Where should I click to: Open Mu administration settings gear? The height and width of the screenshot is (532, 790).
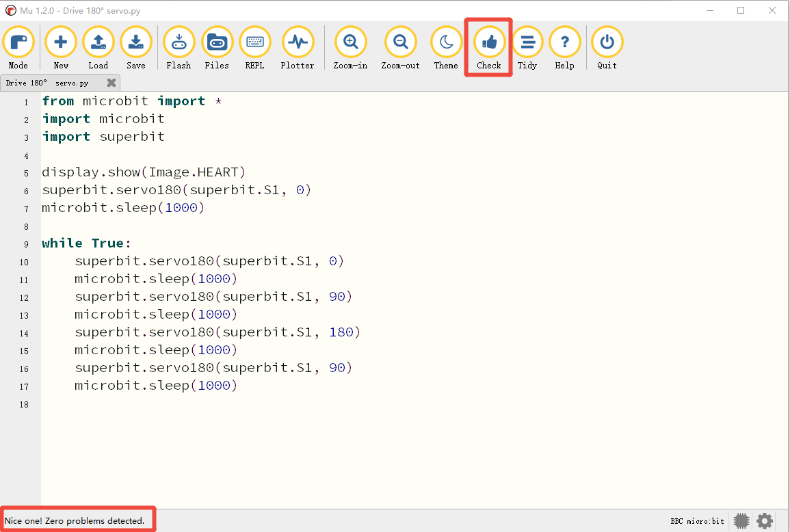765,521
